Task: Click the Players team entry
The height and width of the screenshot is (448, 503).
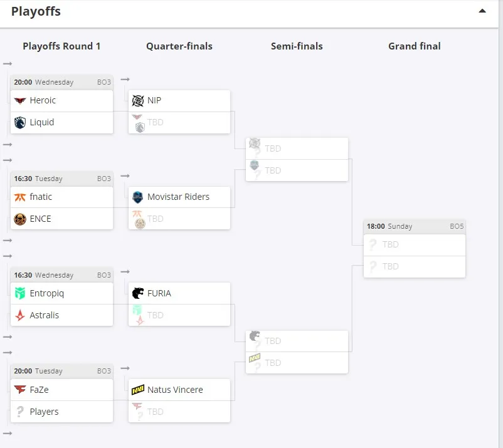Action: point(62,412)
